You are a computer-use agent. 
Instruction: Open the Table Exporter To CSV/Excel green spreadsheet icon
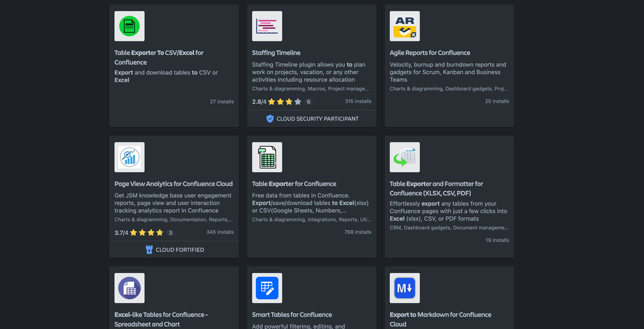(x=130, y=26)
